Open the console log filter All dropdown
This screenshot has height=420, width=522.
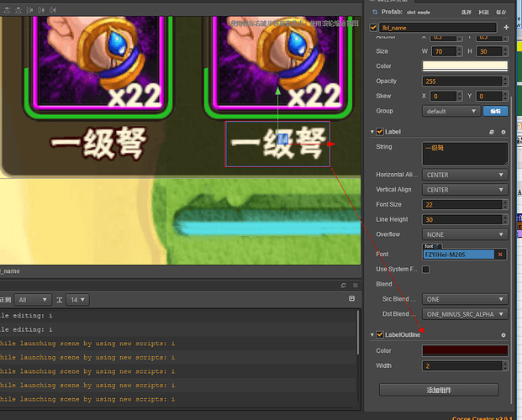[x=33, y=300]
